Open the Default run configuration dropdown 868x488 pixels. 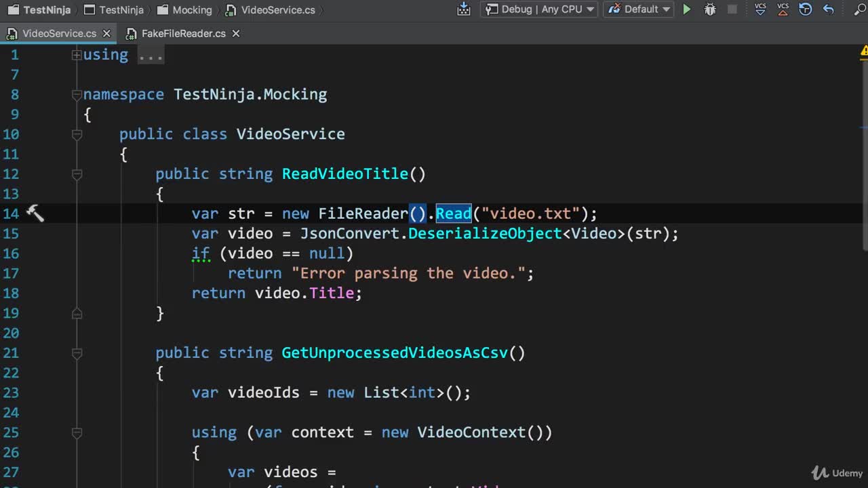coord(638,9)
